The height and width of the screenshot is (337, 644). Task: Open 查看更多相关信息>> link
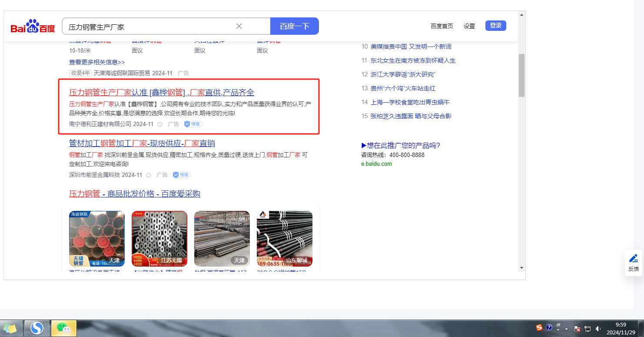point(97,62)
